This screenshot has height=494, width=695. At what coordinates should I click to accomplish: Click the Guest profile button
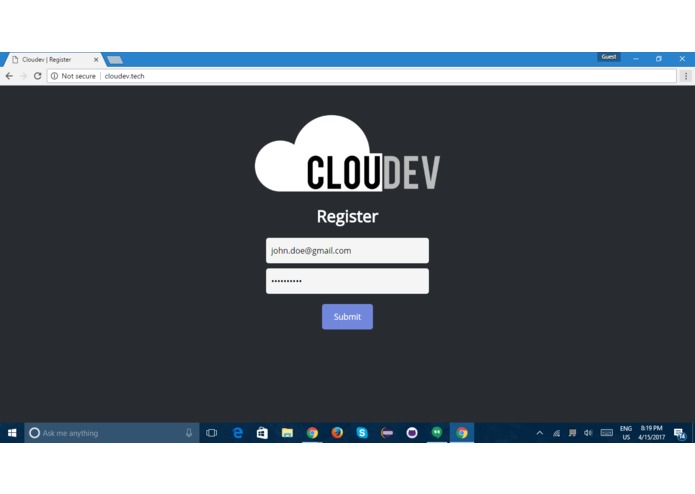point(609,57)
